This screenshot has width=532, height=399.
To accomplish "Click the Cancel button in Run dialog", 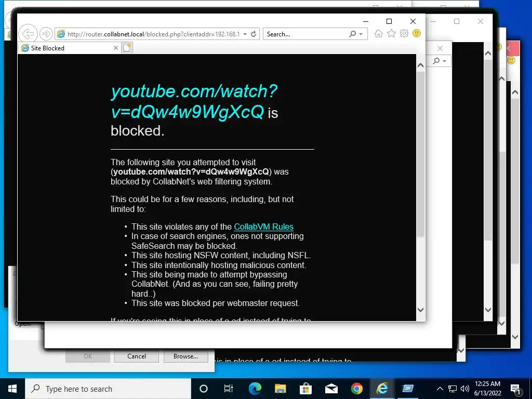I will coord(137,356).
